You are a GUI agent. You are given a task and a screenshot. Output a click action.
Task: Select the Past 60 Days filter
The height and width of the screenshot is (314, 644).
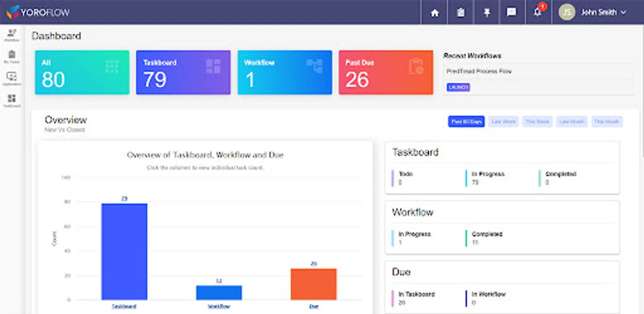pos(466,121)
